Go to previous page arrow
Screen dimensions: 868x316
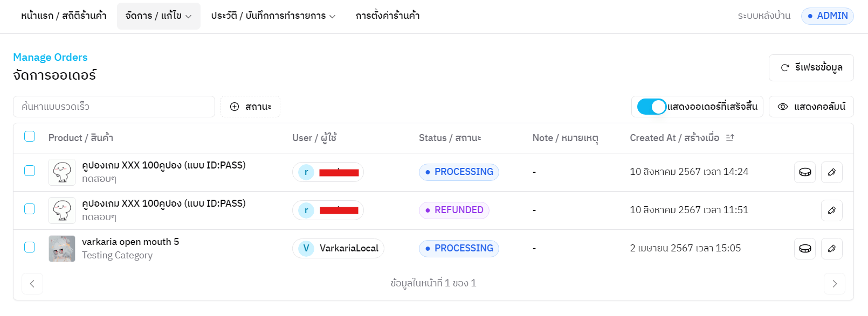click(32, 284)
